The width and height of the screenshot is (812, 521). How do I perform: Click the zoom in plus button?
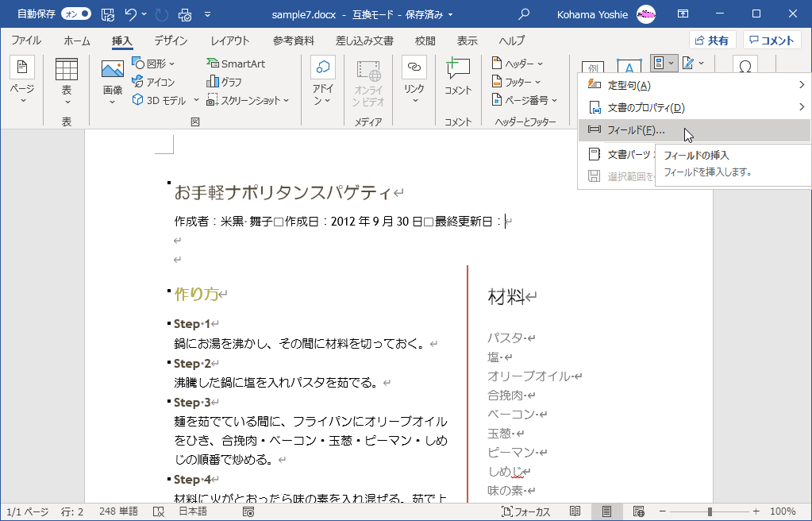point(756,511)
